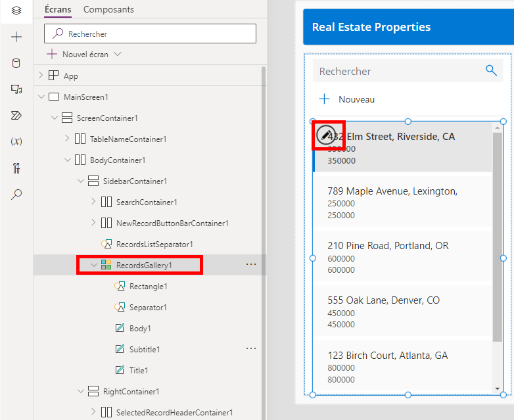
Task: Collapse the MainScreen1 node
Action: 41,97
